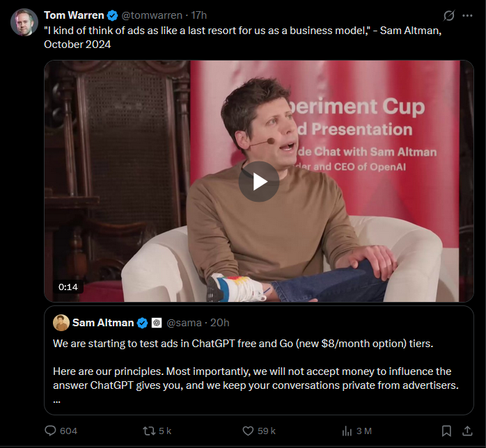The height and width of the screenshot is (448, 486).
Task: Click Sam Altman's verified checkmark badge
Action: pos(142,323)
